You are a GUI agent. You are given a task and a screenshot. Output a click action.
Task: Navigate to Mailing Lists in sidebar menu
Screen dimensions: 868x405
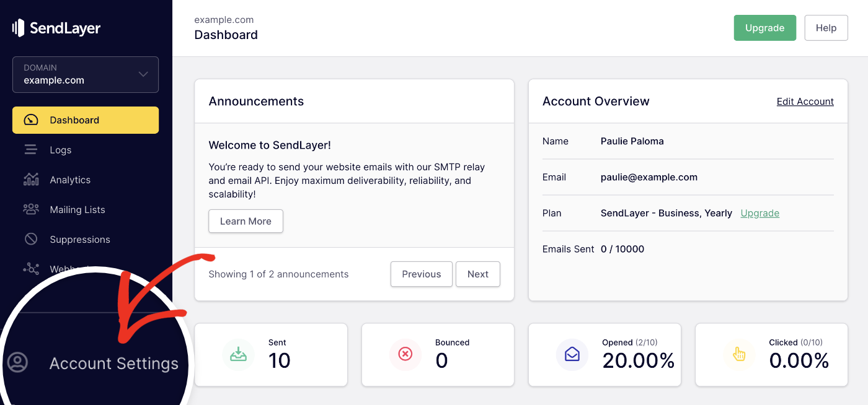pyautogui.click(x=77, y=209)
